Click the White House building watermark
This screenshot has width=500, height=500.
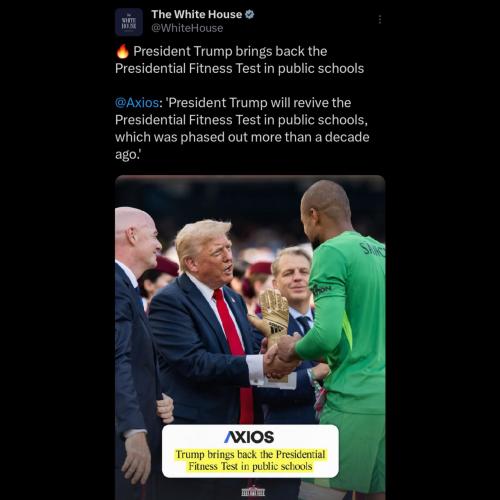253,491
